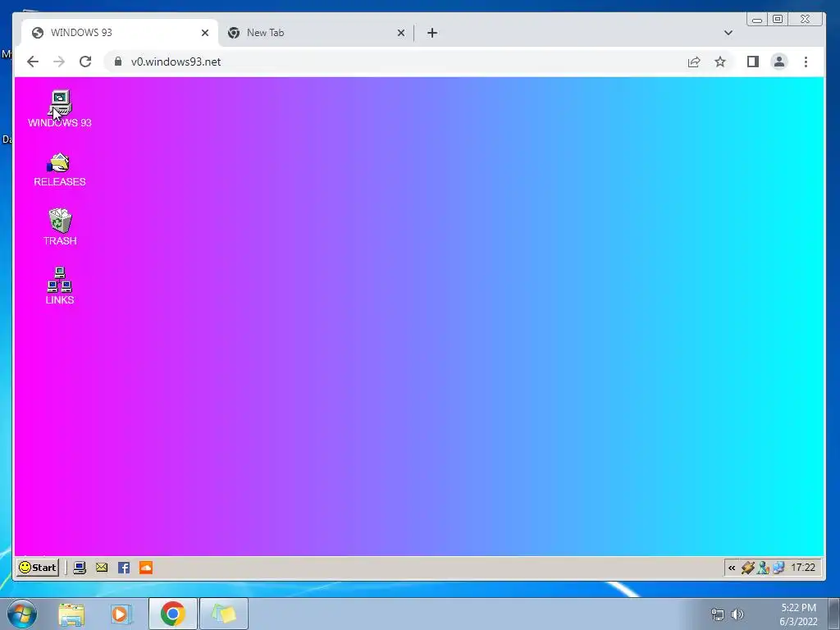Click the 17:22 clock in Windows 93 tray
Screen dimensions: 840x630
pos(803,568)
